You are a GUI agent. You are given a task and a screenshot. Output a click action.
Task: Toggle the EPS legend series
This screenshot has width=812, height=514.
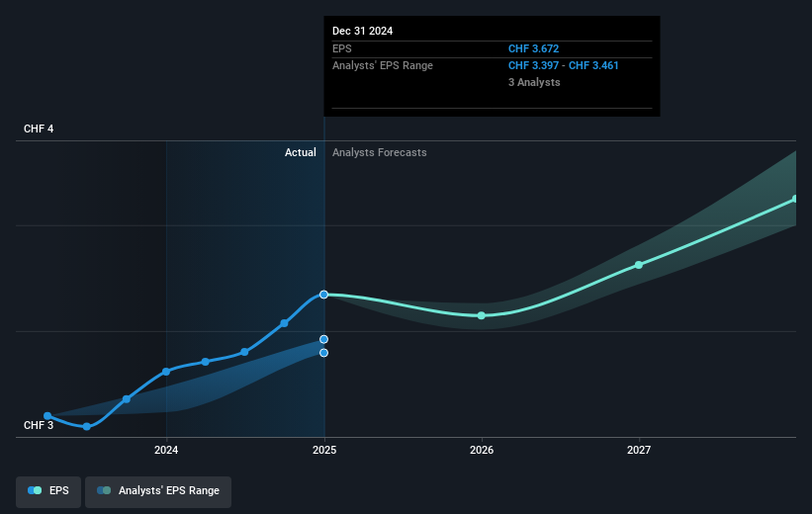coord(48,491)
